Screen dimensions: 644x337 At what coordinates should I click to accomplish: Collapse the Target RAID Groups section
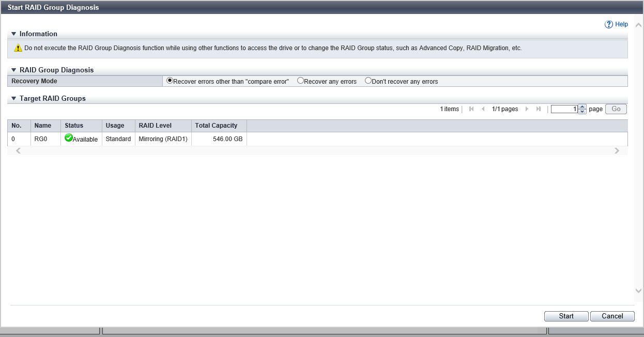click(x=14, y=98)
